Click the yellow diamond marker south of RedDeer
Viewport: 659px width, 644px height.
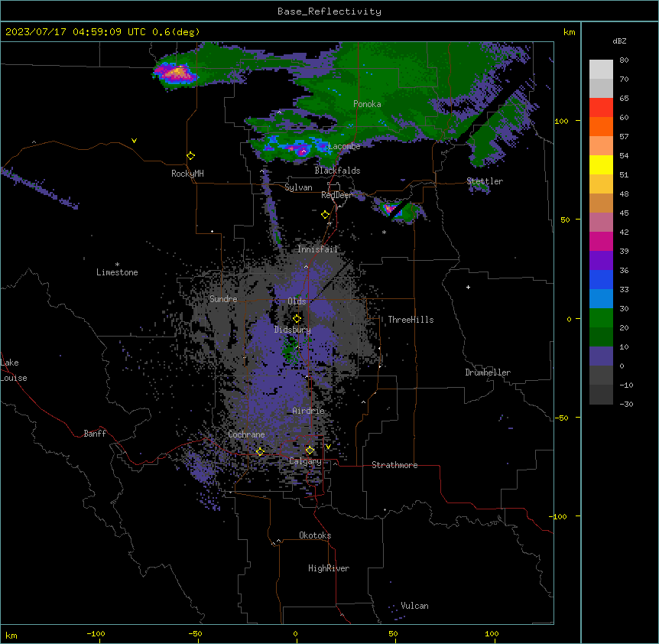(325, 215)
